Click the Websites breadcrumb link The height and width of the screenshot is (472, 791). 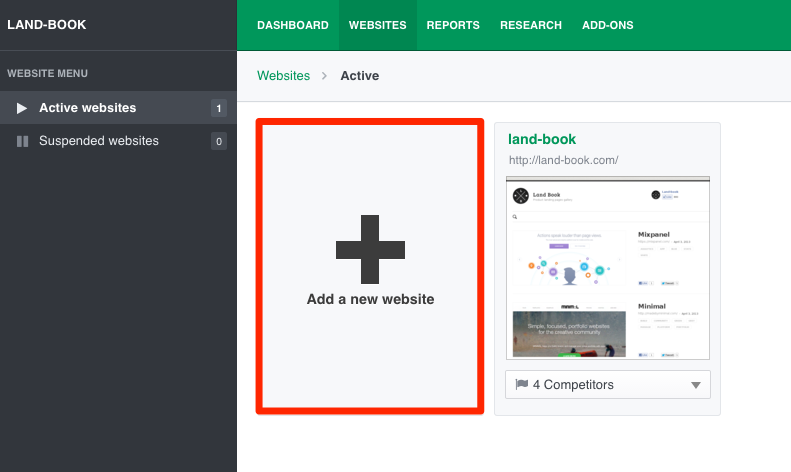[283, 76]
